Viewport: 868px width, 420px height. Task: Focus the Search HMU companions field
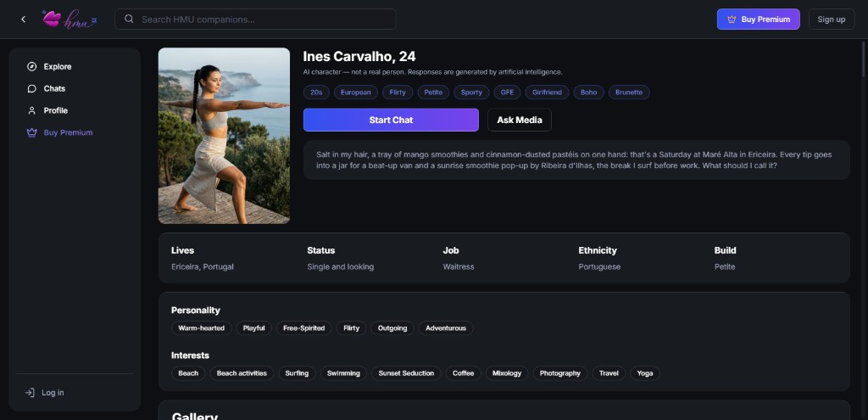tap(255, 19)
